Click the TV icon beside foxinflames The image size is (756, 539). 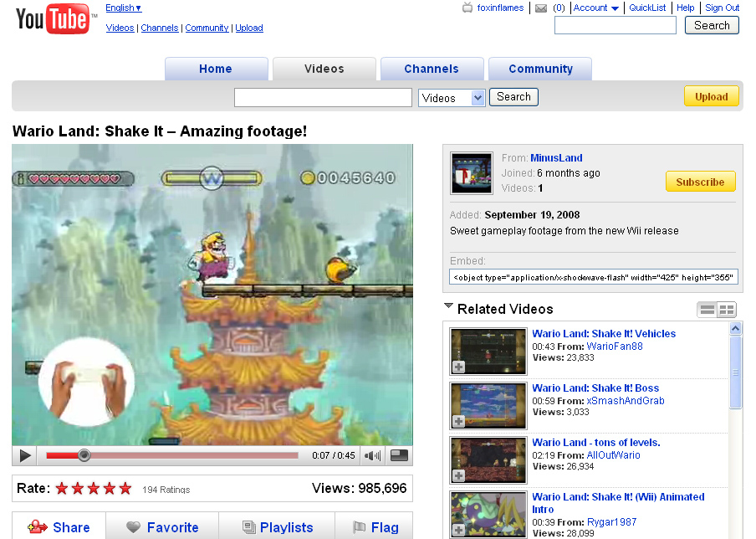pyautogui.click(x=467, y=8)
